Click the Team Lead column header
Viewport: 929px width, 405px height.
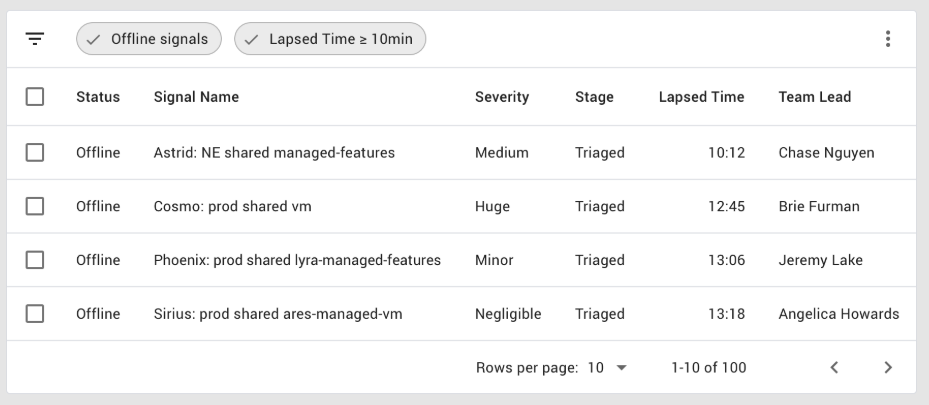pyautogui.click(x=814, y=97)
